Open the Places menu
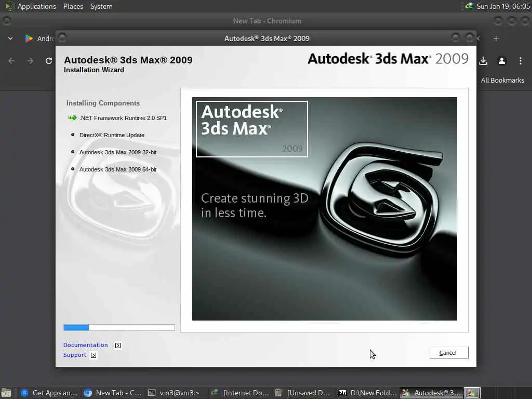This screenshot has width=532, height=399. (x=73, y=6)
